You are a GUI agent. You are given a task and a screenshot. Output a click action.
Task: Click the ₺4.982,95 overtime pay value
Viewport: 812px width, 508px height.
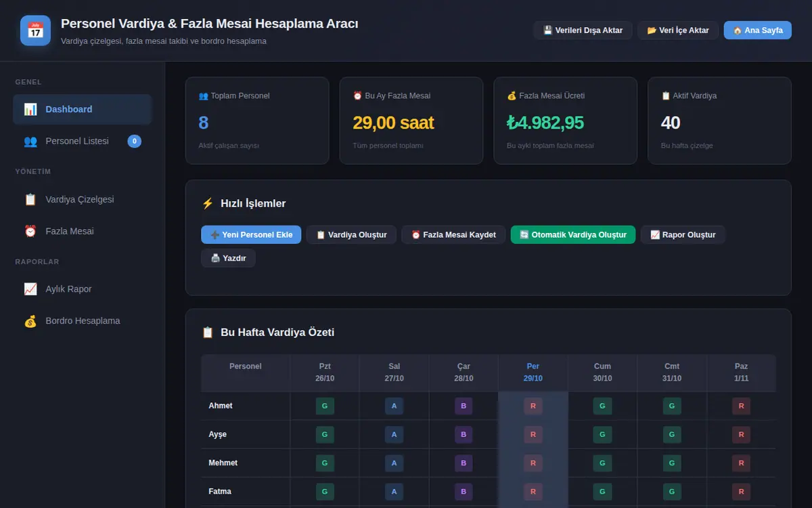coord(545,123)
